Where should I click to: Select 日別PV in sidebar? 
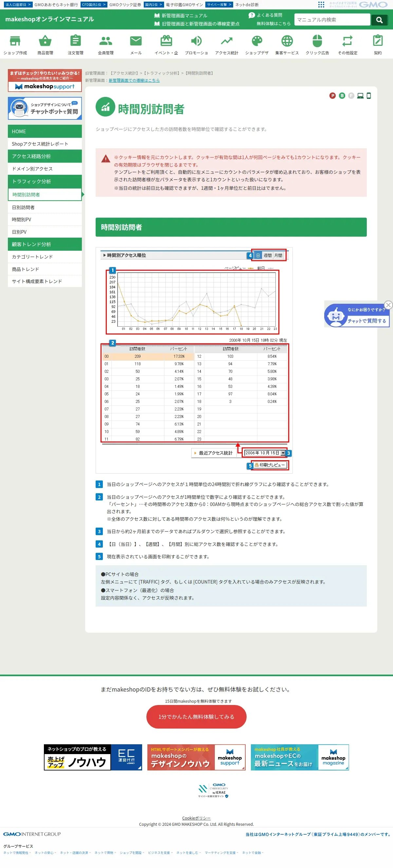click(x=45, y=232)
